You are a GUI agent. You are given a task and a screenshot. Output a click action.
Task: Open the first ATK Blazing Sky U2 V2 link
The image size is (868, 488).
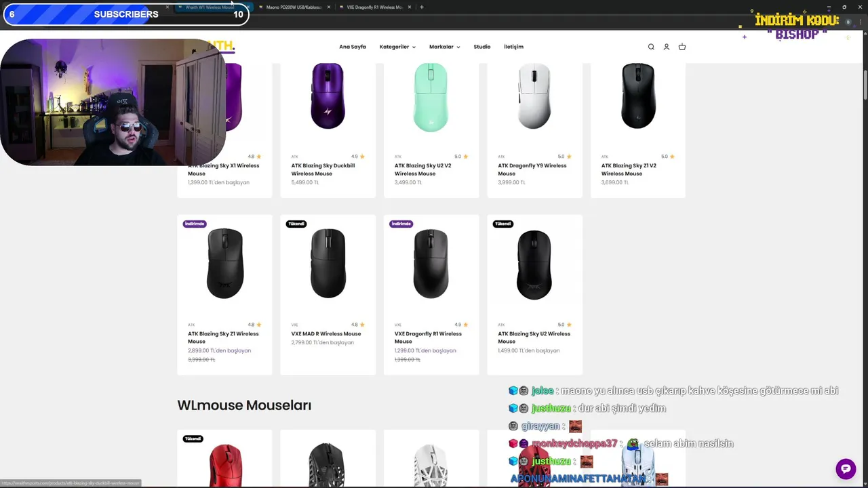point(422,169)
